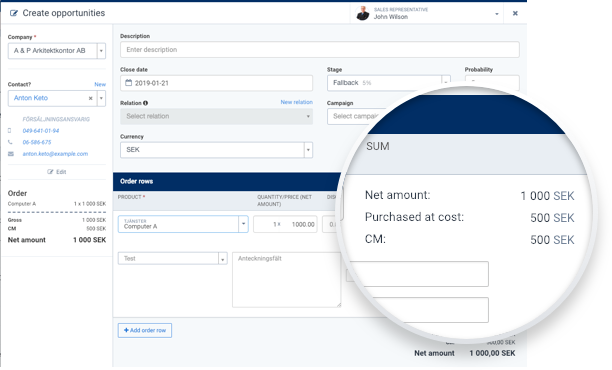
Task: Expand the Contact dropdown arrow
Action: click(101, 98)
